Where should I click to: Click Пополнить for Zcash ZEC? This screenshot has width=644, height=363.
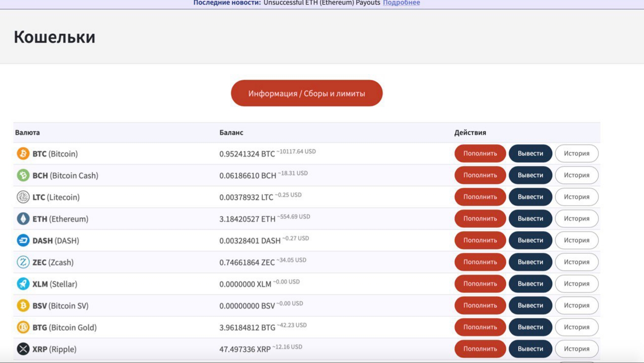480,262
